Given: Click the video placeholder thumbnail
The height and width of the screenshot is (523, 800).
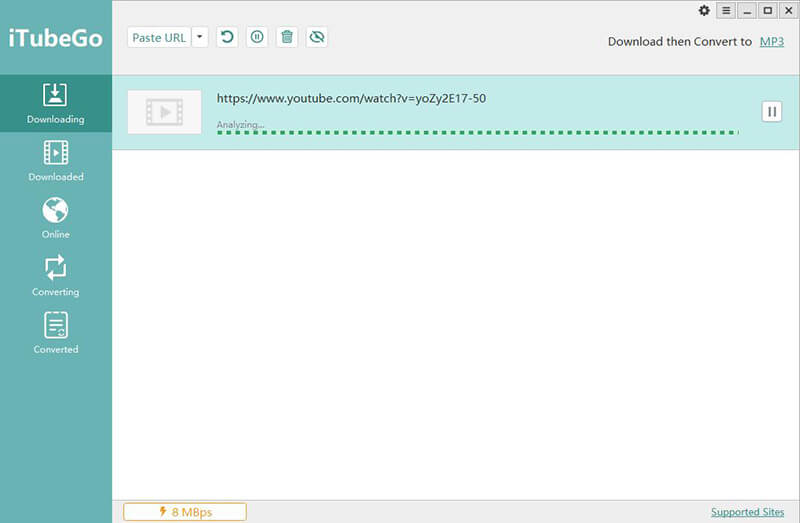Looking at the screenshot, I should (x=164, y=112).
